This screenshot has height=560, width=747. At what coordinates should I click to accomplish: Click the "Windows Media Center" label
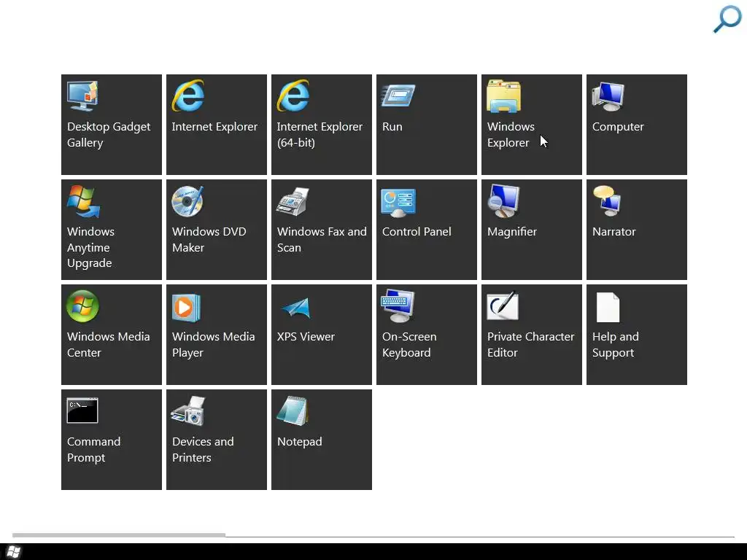(x=108, y=345)
